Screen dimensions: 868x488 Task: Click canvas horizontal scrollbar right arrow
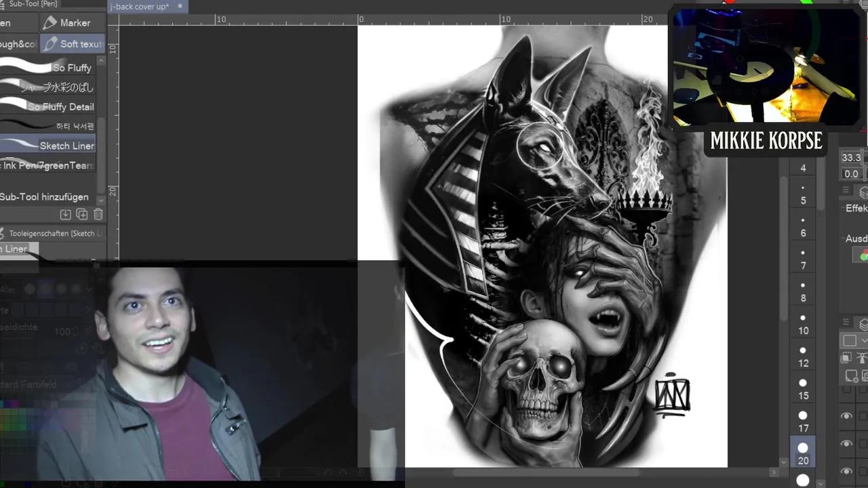tap(774, 472)
